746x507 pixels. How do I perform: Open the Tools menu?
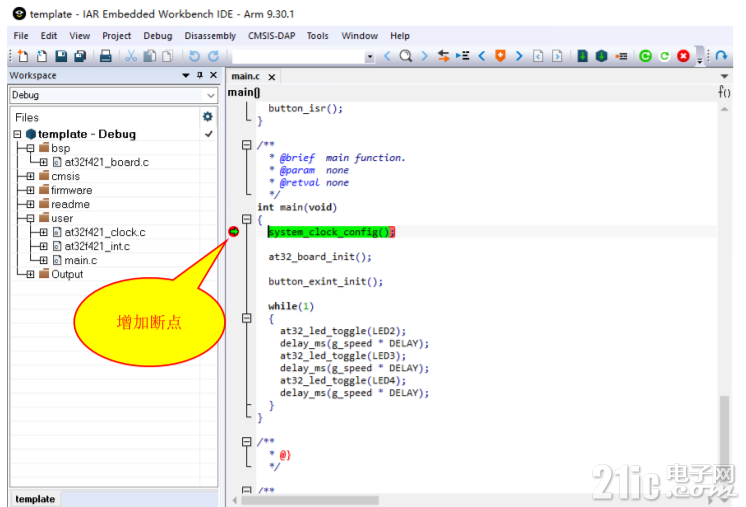tap(317, 36)
